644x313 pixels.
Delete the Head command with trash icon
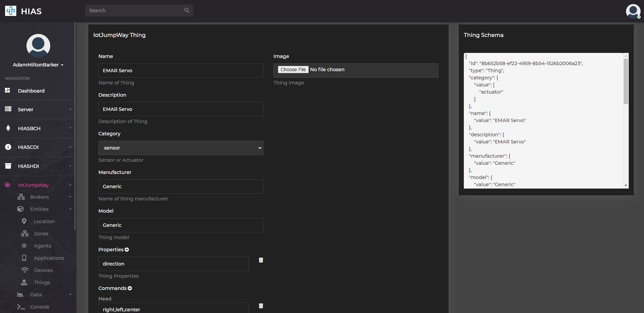coord(261,306)
